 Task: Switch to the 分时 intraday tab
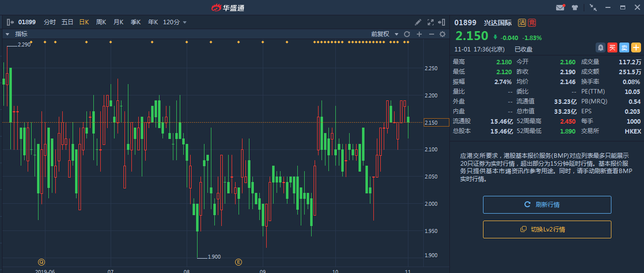coord(49,22)
